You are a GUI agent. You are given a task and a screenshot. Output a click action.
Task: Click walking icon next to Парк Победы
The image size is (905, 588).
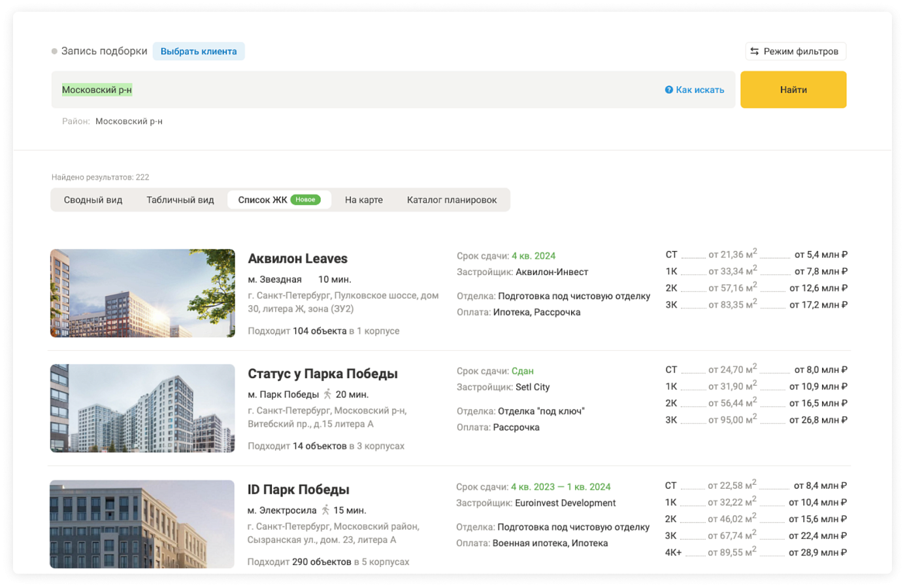click(327, 394)
